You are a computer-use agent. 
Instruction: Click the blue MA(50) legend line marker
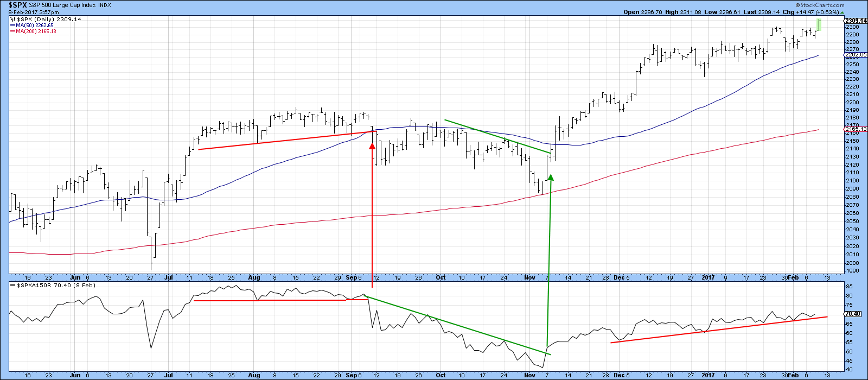click(x=12, y=25)
